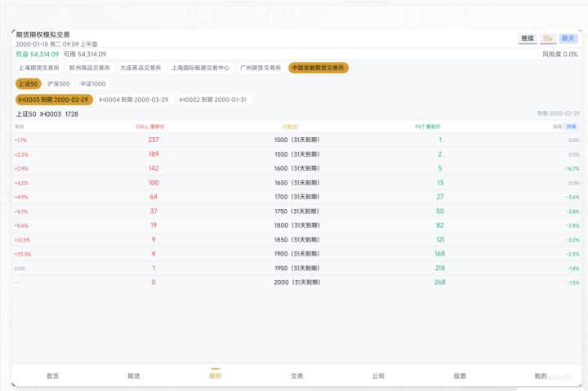Viewport: 588px width, 391px height.
Task: Click CALL price 4 at strike 1900
Action: pyautogui.click(x=154, y=254)
